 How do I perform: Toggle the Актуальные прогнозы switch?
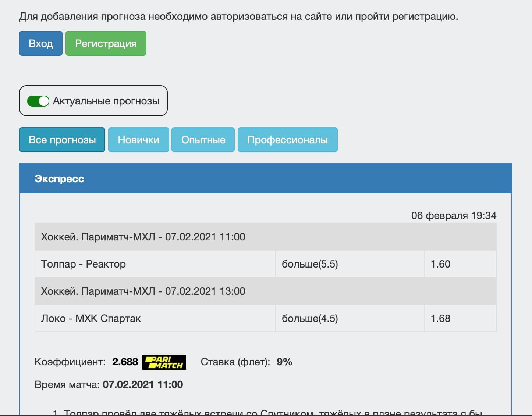coord(38,101)
